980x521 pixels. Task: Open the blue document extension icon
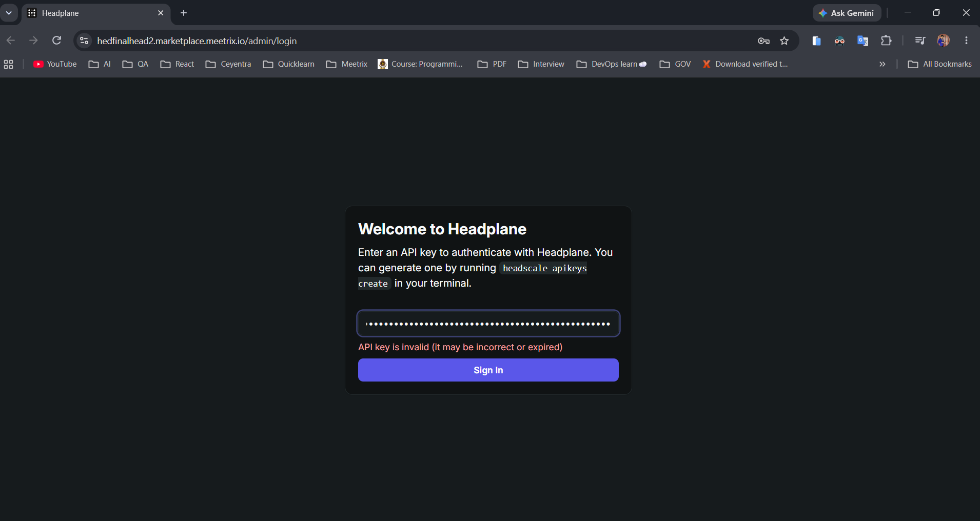(x=816, y=41)
